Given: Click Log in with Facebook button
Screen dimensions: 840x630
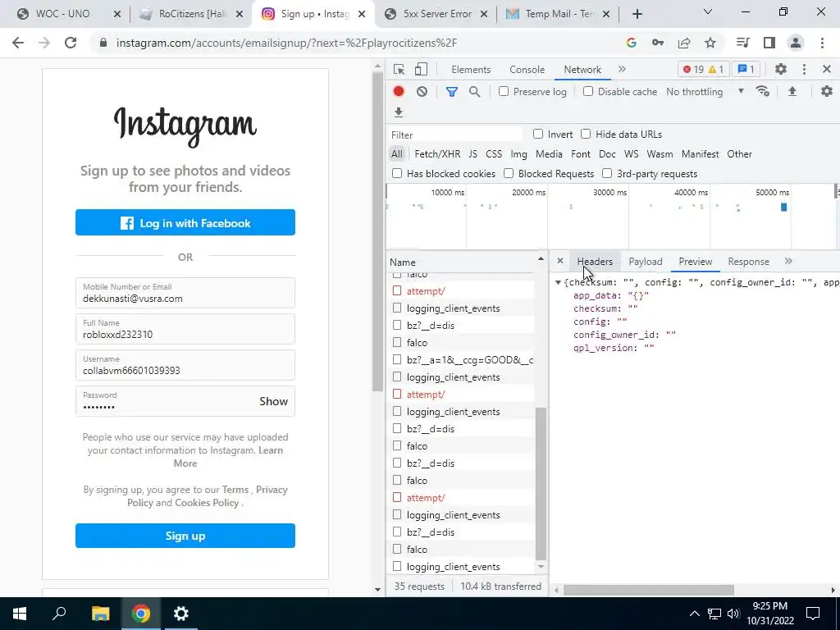Looking at the screenshot, I should click(185, 223).
